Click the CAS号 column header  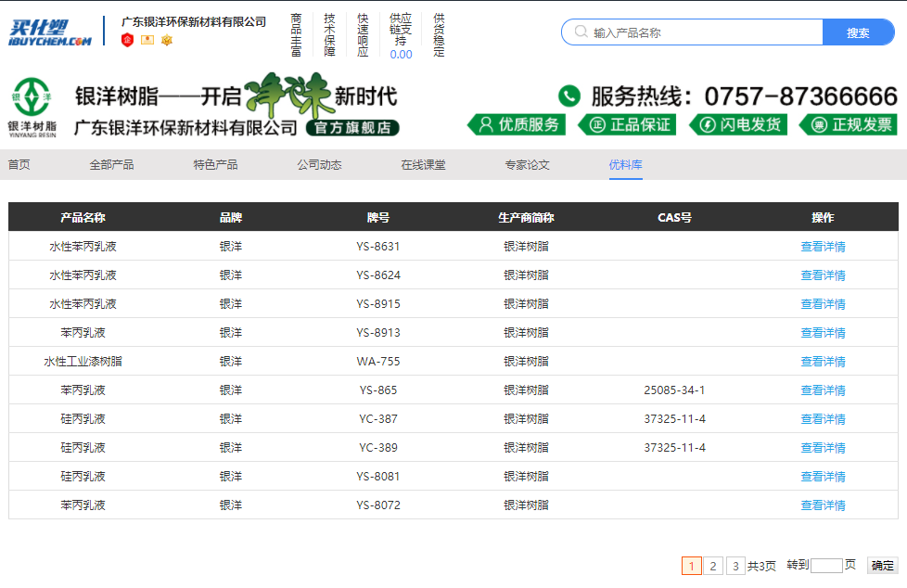tap(674, 218)
